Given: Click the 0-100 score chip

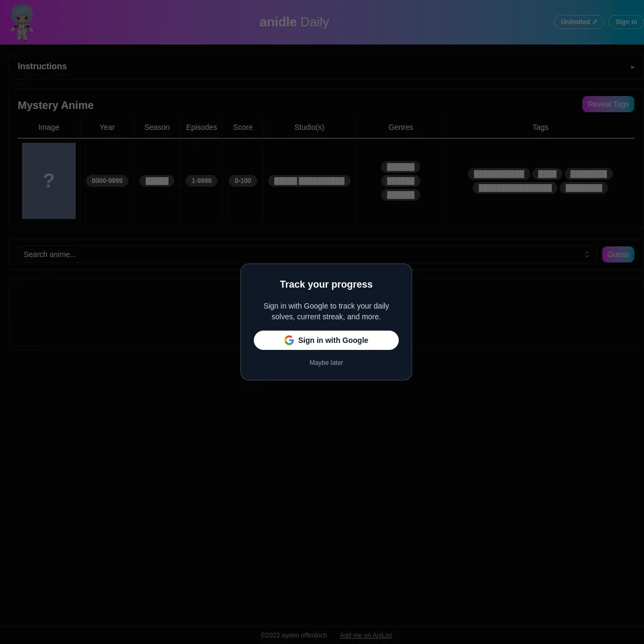Looking at the screenshot, I should point(243,181).
